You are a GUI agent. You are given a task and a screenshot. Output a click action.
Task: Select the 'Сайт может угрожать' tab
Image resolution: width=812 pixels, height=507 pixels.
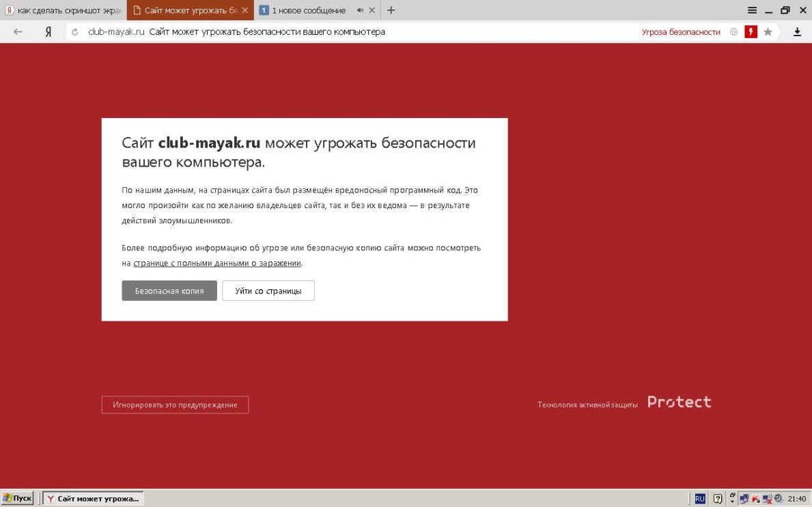pyautogui.click(x=190, y=10)
